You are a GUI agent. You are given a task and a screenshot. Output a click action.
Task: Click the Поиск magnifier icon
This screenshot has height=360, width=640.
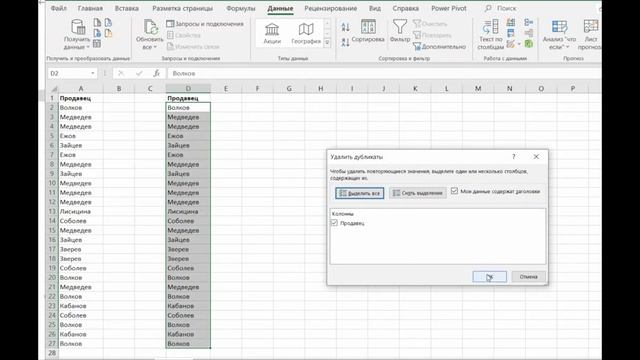point(488,8)
